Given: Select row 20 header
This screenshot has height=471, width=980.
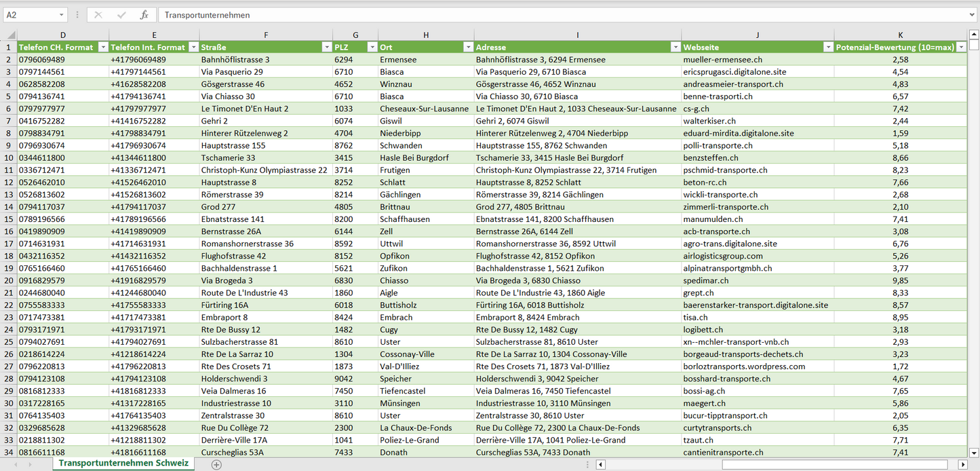Looking at the screenshot, I should click(x=9, y=280).
